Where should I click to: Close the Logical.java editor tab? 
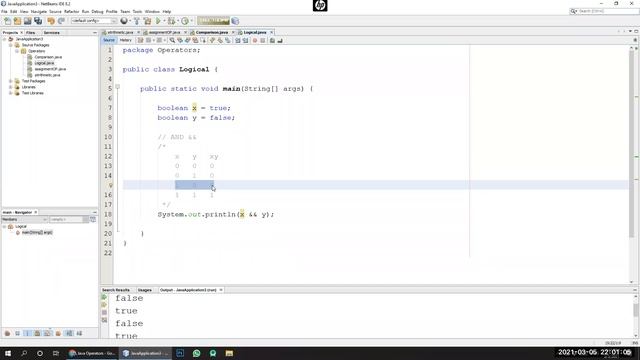click(x=271, y=32)
